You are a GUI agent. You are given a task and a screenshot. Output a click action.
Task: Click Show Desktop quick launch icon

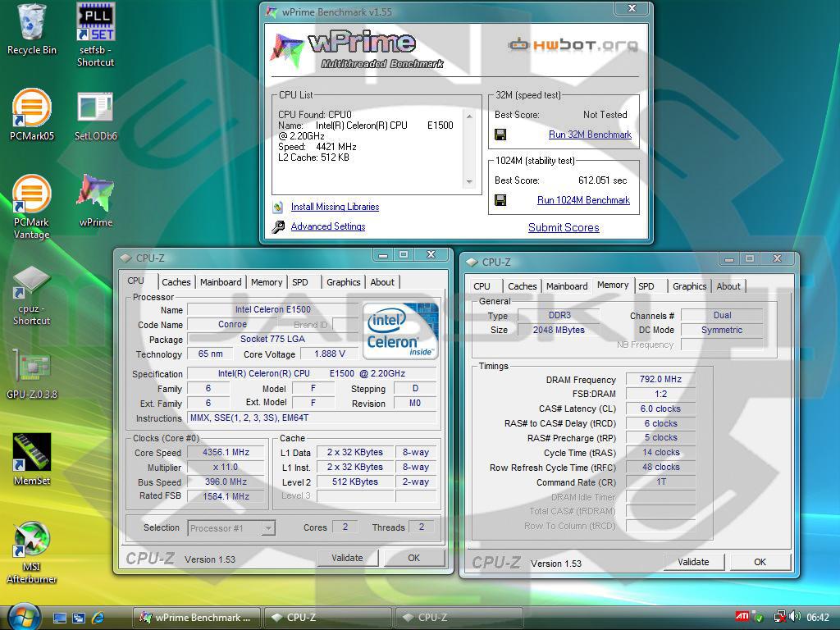[x=59, y=618]
